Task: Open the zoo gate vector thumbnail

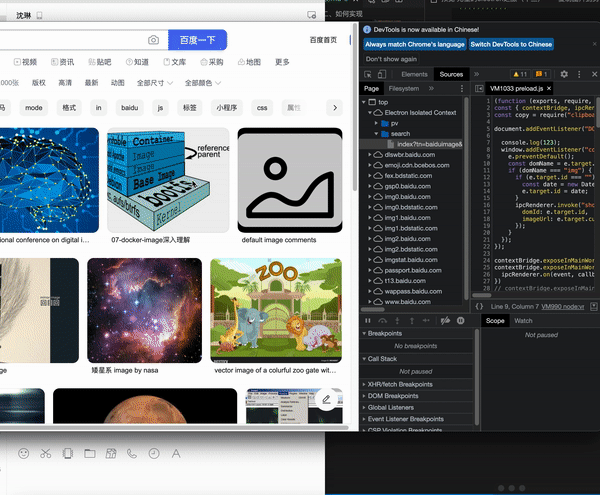Action: click(x=276, y=311)
